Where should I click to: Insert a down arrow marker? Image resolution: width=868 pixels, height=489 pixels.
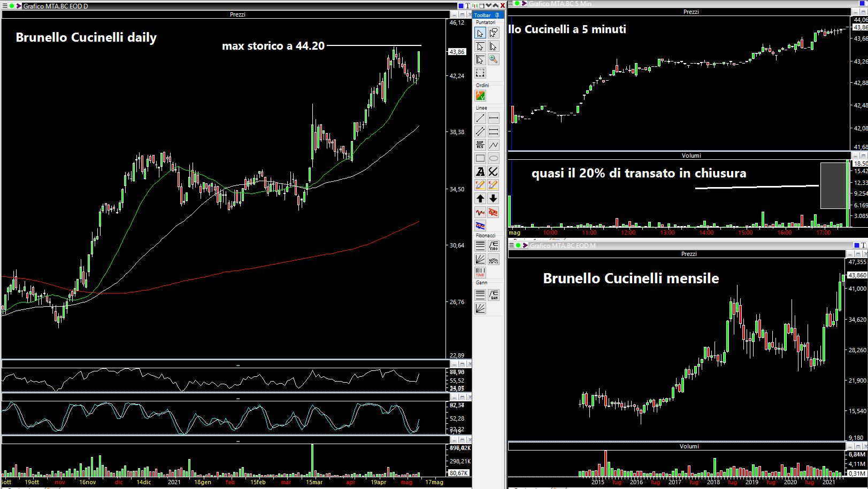(x=494, y=198)
